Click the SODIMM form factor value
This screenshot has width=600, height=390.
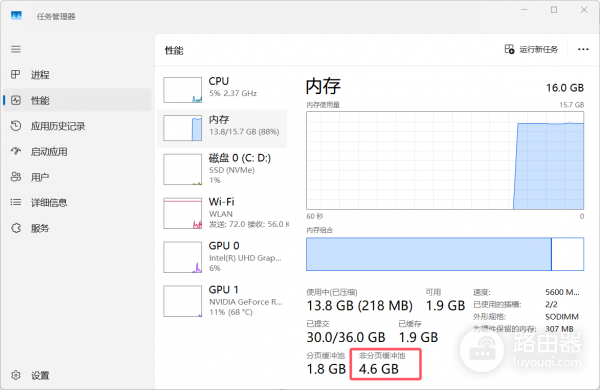[x=562, y=317]
